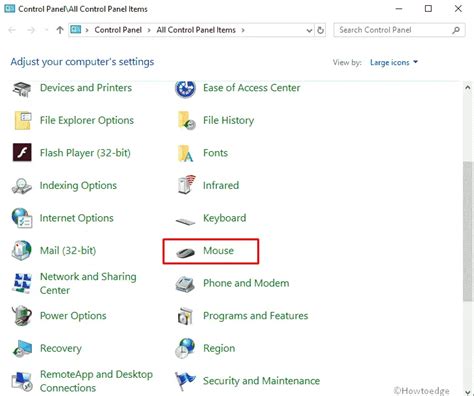Open the Power Options icon

click(x=22, y=315)
